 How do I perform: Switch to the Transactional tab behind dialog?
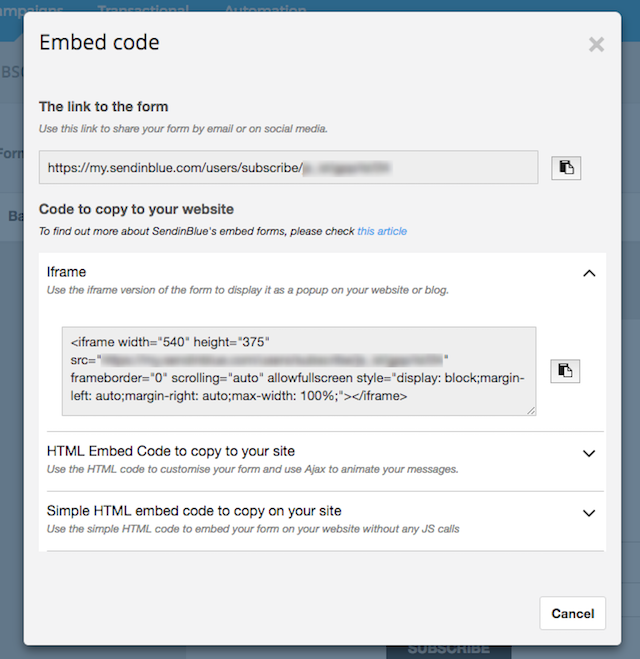[143, 8]
